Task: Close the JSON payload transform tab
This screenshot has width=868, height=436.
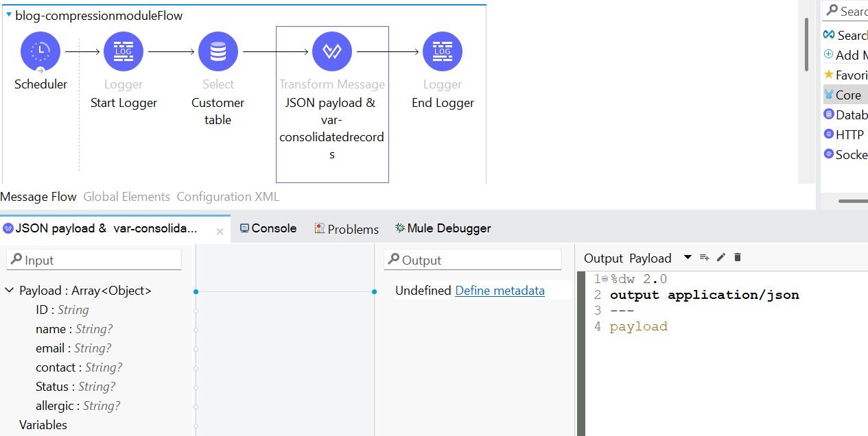Action: [220, 232]
